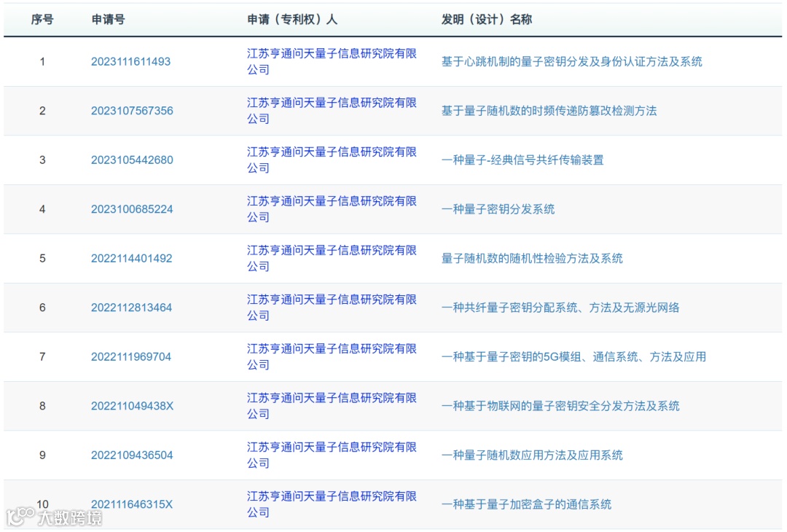Open application number 2022112813464
The height and width of the screenshot is (532, 787).
point(131,308)
